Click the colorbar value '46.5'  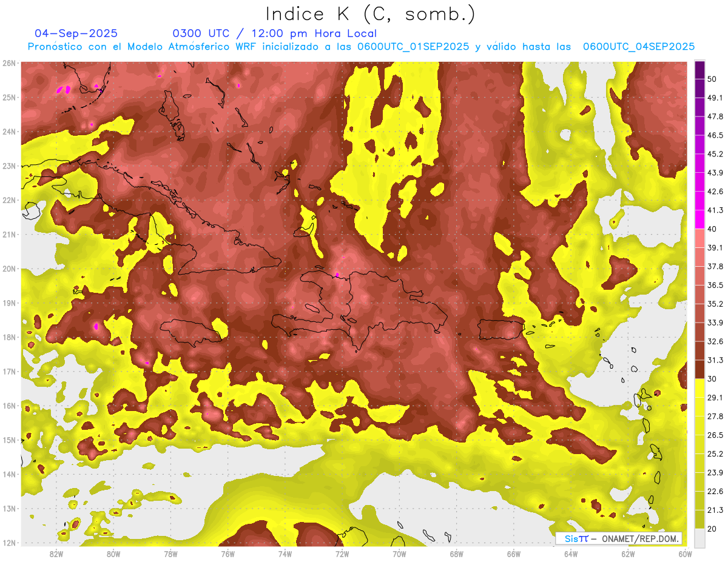click(715, 135)
